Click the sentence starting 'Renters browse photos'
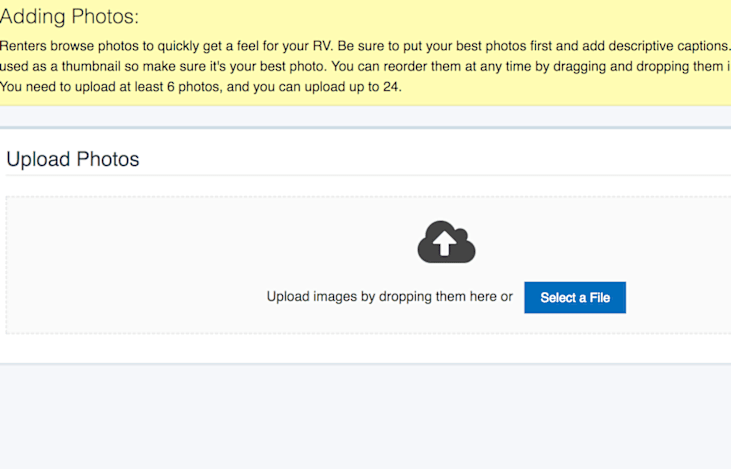731x469 pixels. click(365, 46)
